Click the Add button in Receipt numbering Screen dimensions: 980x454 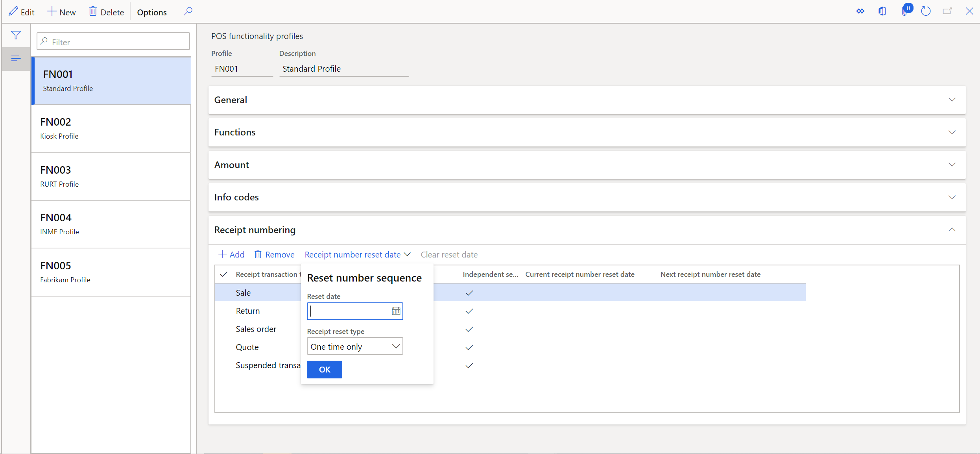click(232, 254)
